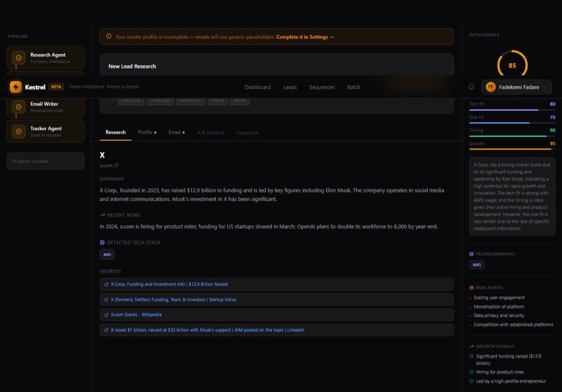The height and width of the screenshot is (392, 562).
Task: Click the All agents complete status box
Action: (45, 161)
